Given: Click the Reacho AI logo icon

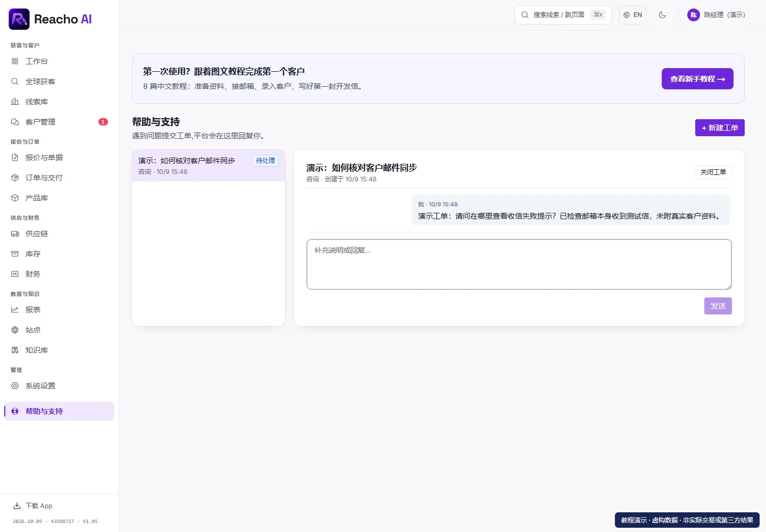Looking at the screenshot, I should click(19, 19).
